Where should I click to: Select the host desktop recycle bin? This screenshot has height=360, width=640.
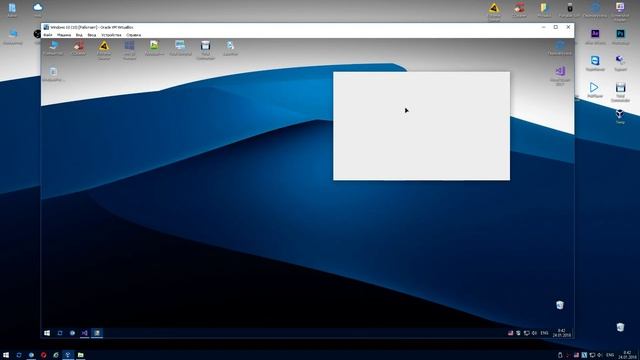pos(620,327)
